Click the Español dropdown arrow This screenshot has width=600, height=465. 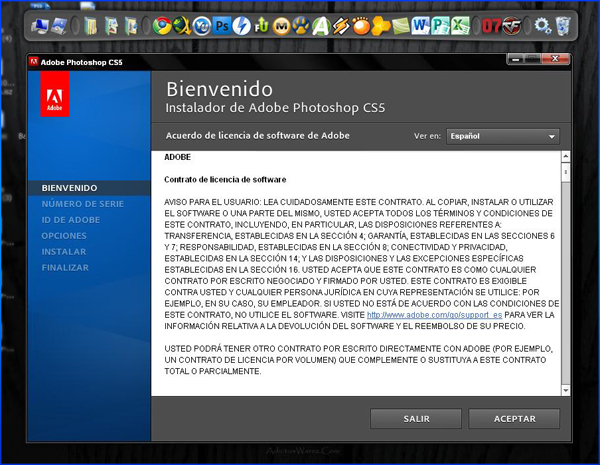click(x=551, y=137)
